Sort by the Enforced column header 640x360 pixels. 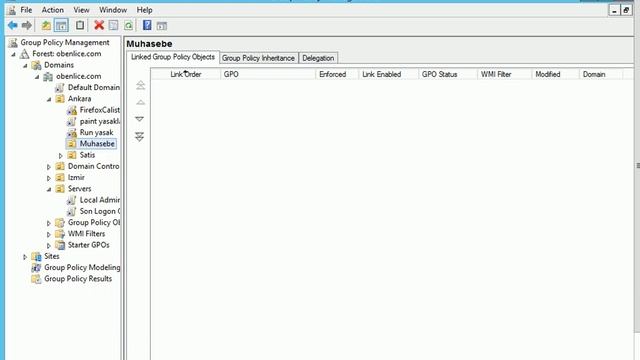click(x=337, y=74)
